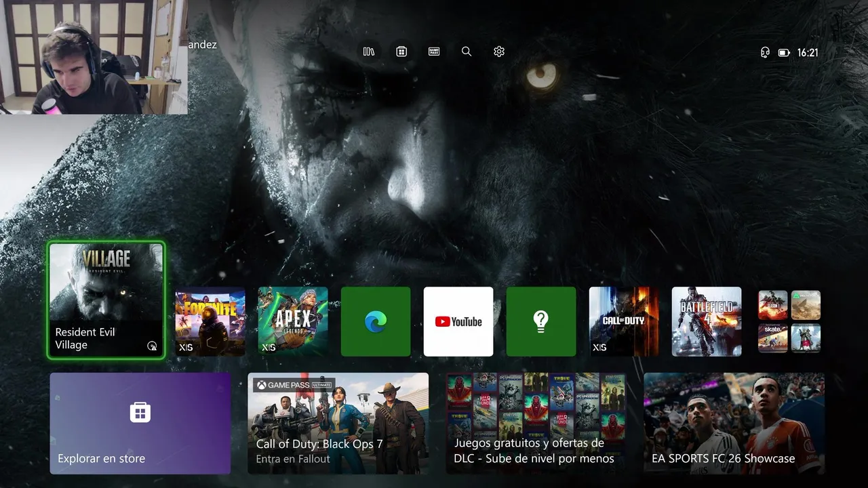
Task: Click the store bag icon on Explorar card
Action: click(x=140, y=412)
